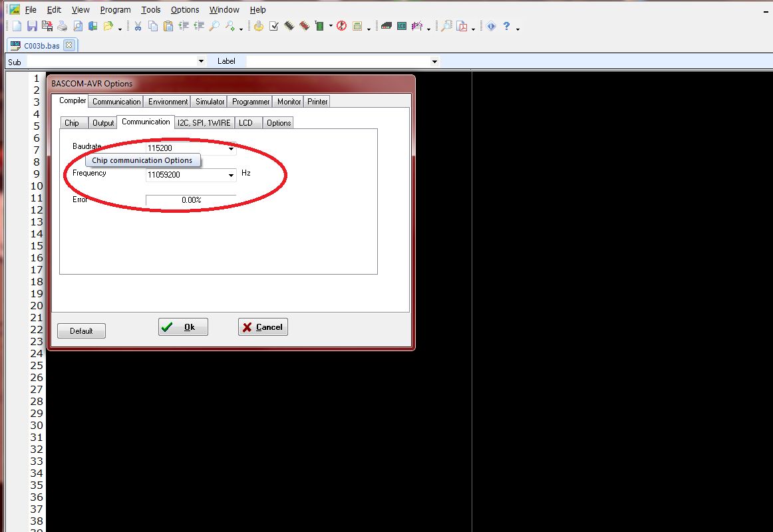Image resolution: width=773 pixels, height=532 pixels.
Task: Save the file with floppy icon
Action: (x=32, y=26)
